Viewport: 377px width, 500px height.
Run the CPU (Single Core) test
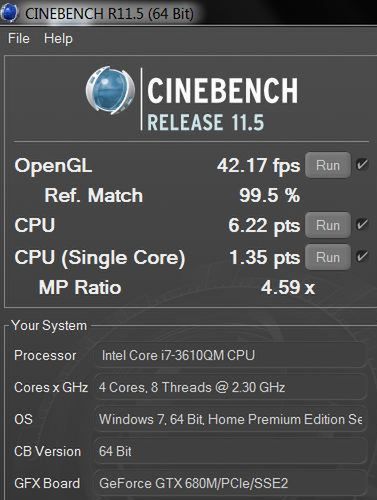[328, 257]
